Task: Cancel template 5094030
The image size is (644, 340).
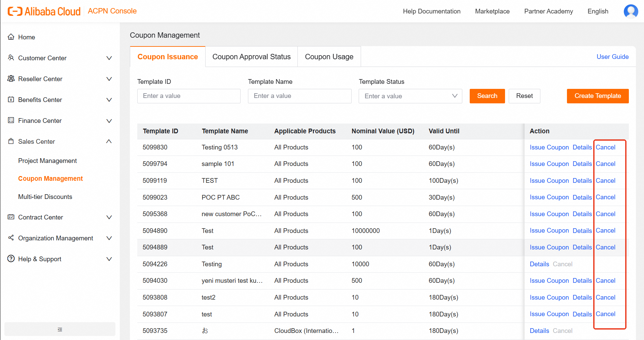Action: click(605, 280)
